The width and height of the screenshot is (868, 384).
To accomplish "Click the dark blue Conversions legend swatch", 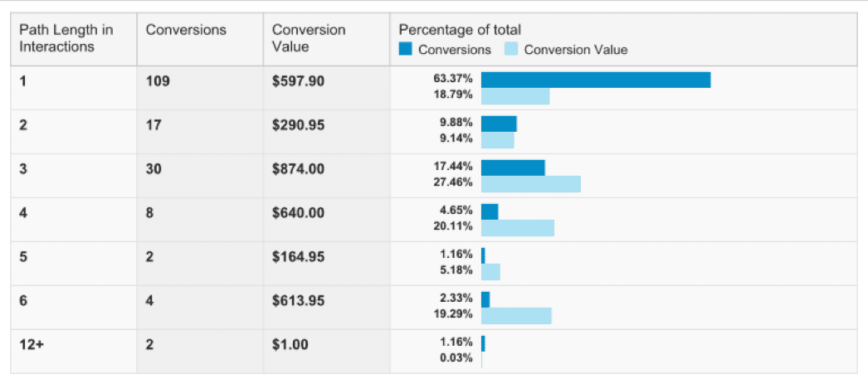I will [406, 50].
